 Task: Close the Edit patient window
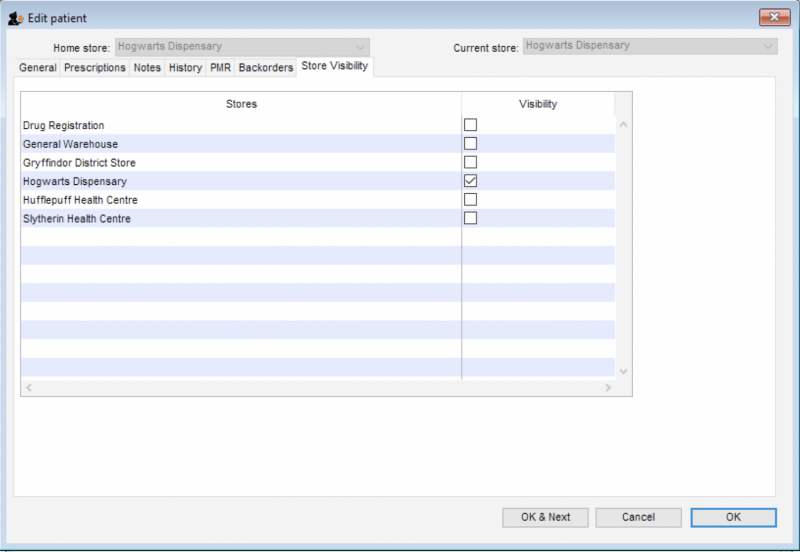pyautogui.click(x=774, y=18)
